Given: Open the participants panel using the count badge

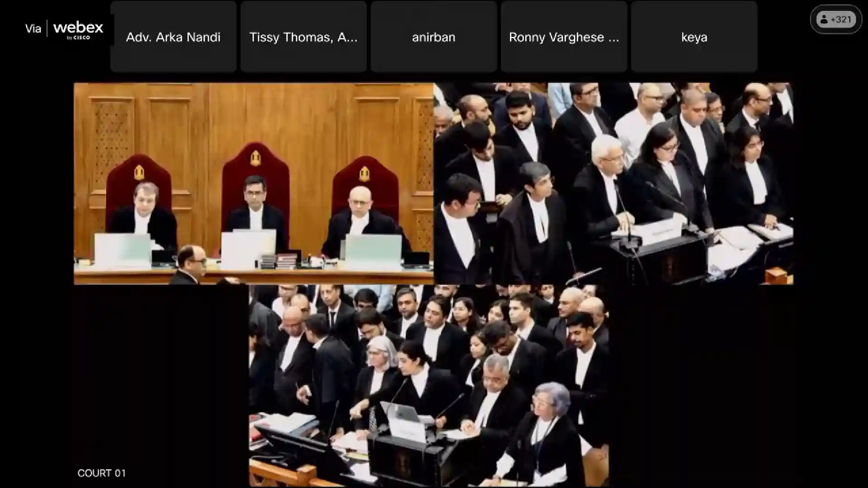Looking at the screenshot, I should (x=835, y=19).
